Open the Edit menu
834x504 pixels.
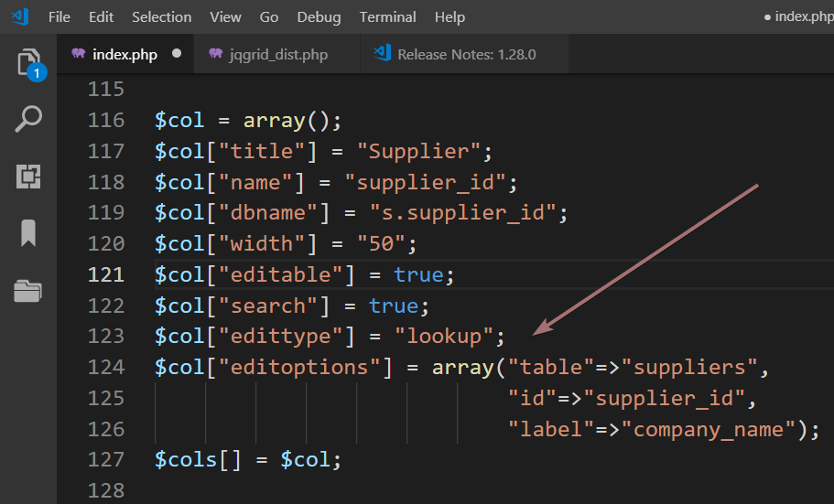point(102,17)
